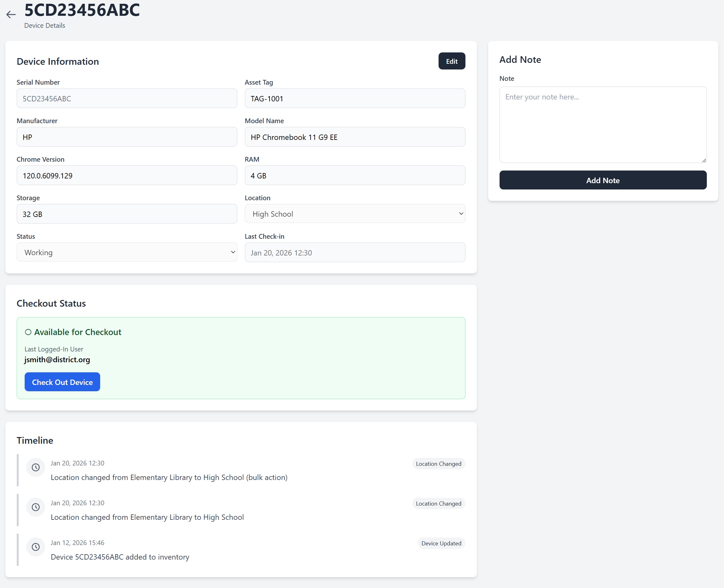Click the clock icon on the second Location Changed entry

[x=35, y=507]
